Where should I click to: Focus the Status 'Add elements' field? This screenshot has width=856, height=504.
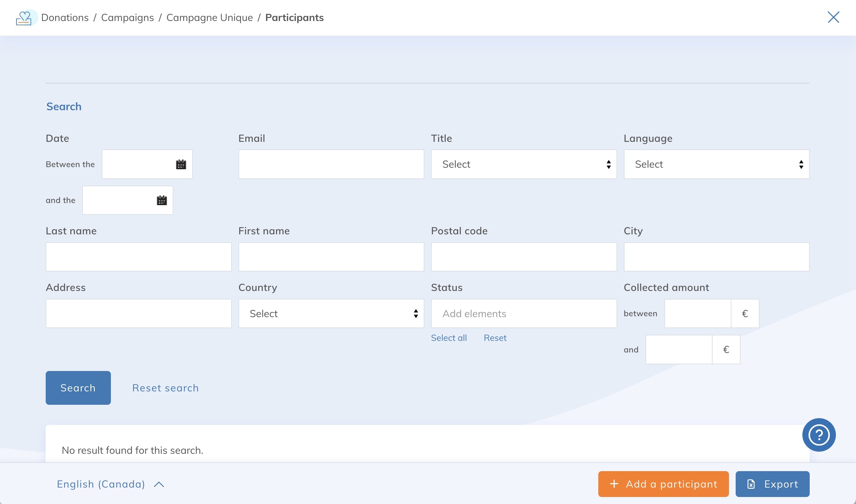(x=524, y=313)
